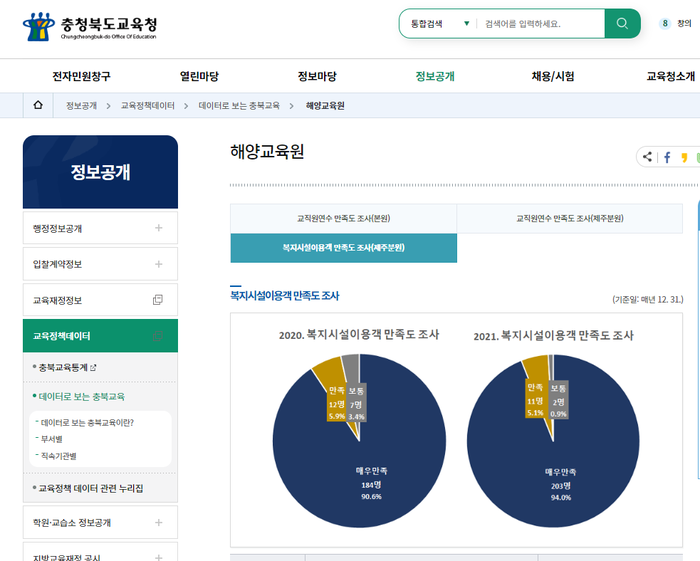Switch to 교직원연수 만족도 조사(본원) tab
700x561 pixels.
pos(343,218)
